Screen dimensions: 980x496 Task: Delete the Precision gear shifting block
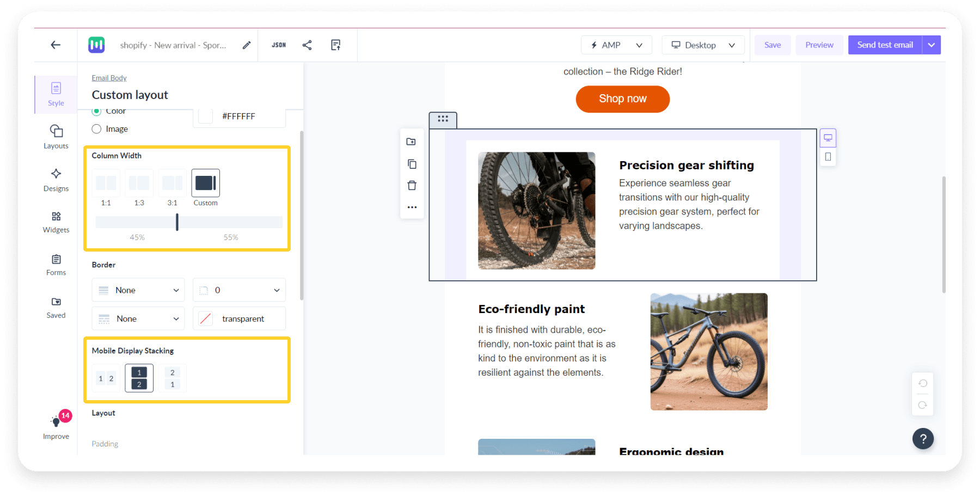click(x=412, y=185)
